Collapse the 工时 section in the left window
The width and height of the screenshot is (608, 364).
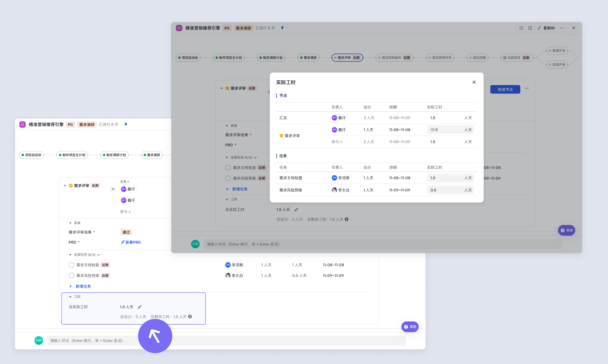pos(70,297)
